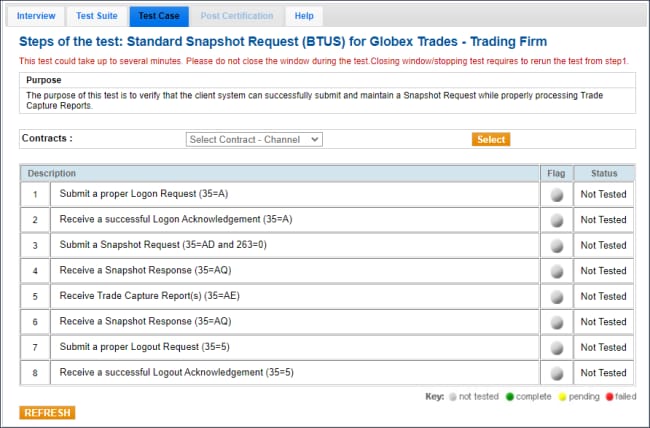This screenshot has height=428, width=650.
Task: Click the red failed key indicator
Action: [607, 397]
